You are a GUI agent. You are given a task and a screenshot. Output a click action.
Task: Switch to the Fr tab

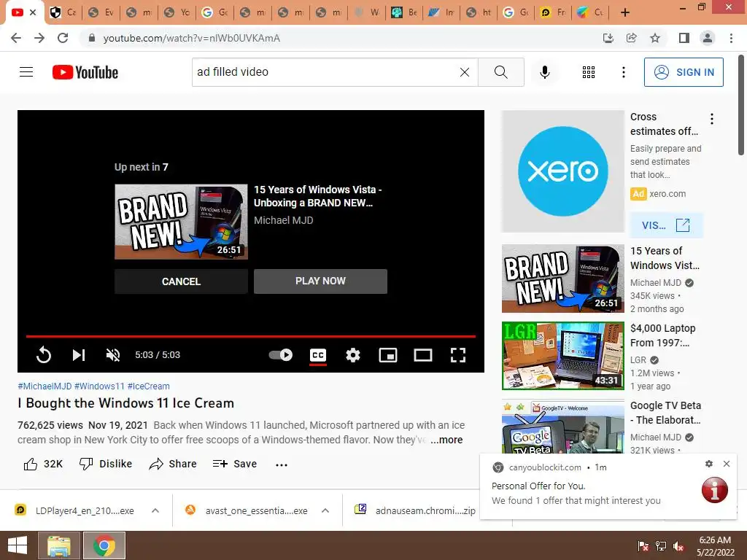click(x=553, y=12)
